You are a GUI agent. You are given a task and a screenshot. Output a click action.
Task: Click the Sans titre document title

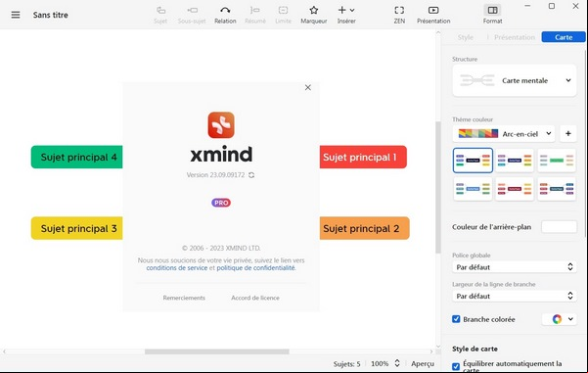(51, 15)
